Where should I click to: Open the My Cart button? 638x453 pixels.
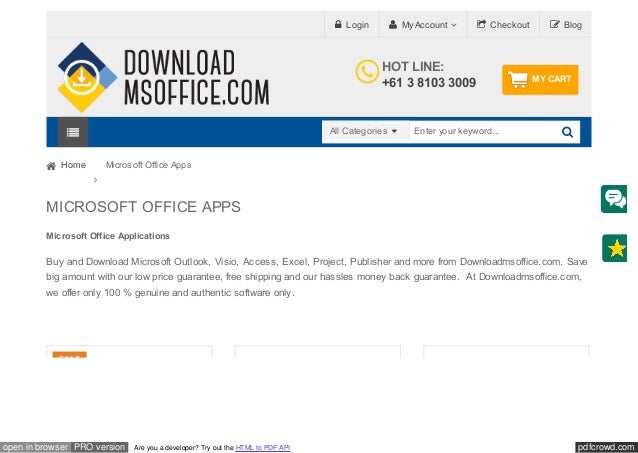(x=540, y=79)
